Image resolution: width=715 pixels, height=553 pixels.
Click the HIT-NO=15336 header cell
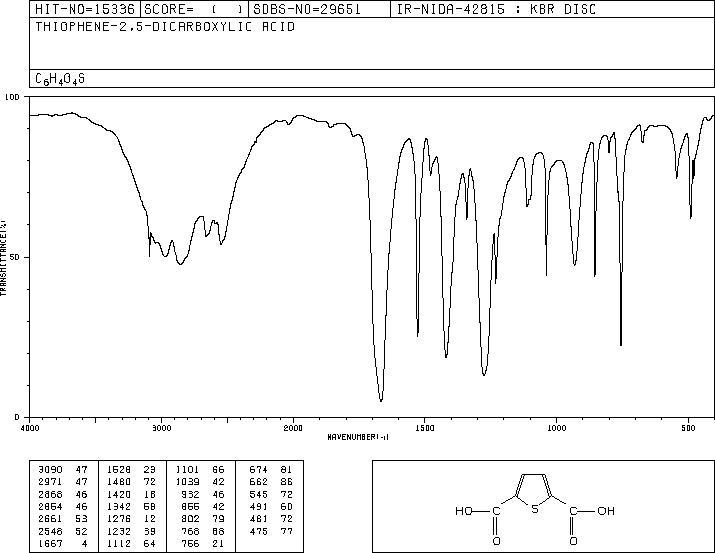tap(85, 9)
